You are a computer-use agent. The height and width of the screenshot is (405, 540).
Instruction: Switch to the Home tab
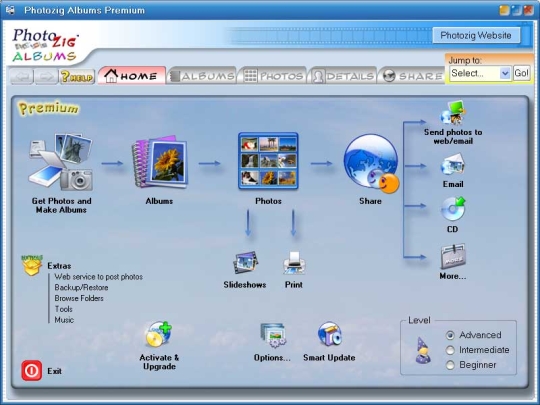(x=132, y=75)
